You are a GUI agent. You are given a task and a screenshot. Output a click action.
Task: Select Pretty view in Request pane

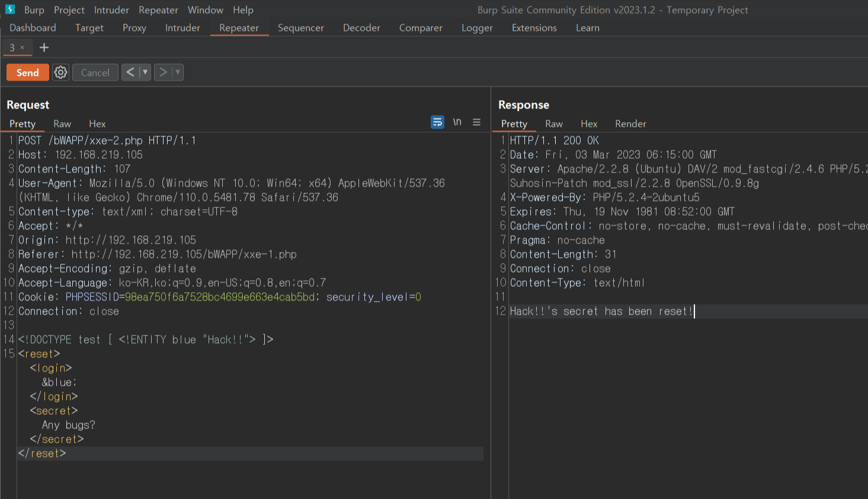(x=23, y=124)
